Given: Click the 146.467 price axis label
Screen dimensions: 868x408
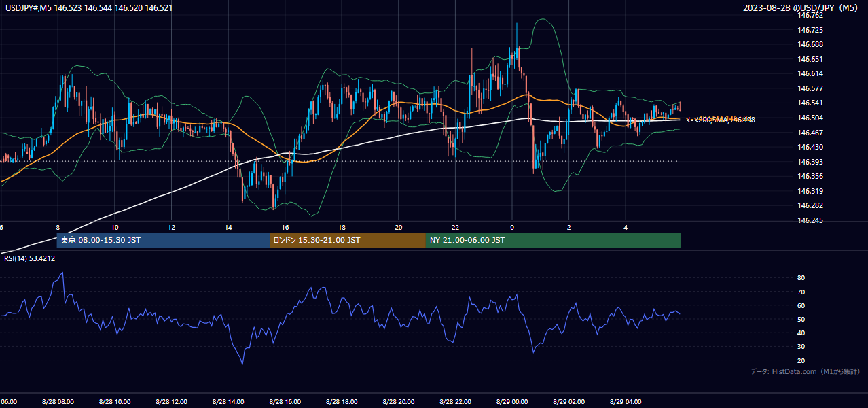Looking at the screenshot, I should click(x=811, y=132).
